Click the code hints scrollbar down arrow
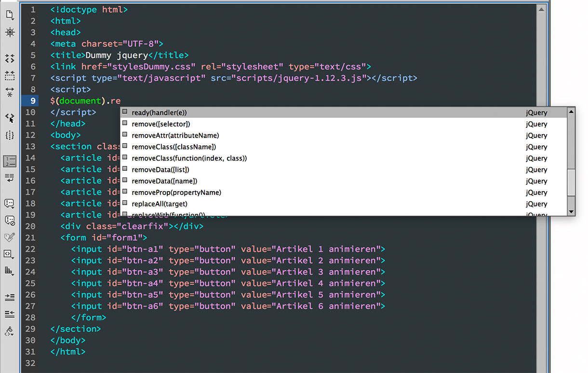This screenshot has height=373, width=588. (571, 212)
